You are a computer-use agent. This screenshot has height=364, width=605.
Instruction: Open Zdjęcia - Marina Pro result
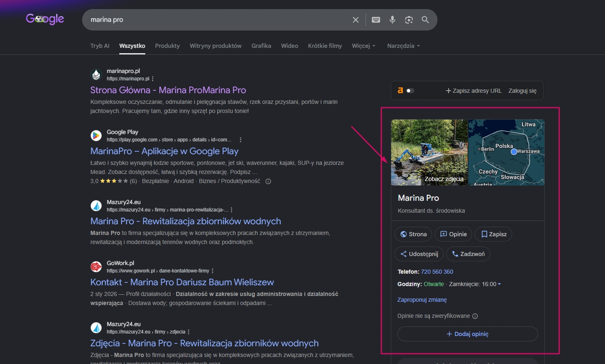pos(204,343)
